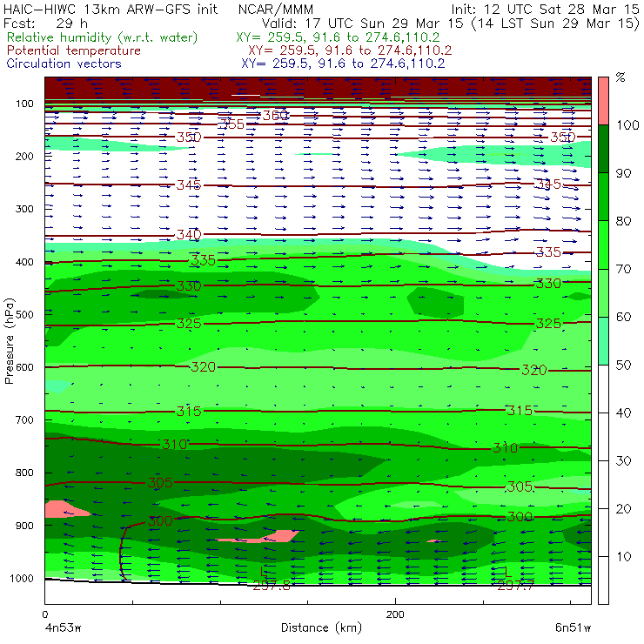Image resolution: width=644 pixels, height=644 pixels.
Task: Click the blue XY coordinate line
Action: (x=343, y=64)
